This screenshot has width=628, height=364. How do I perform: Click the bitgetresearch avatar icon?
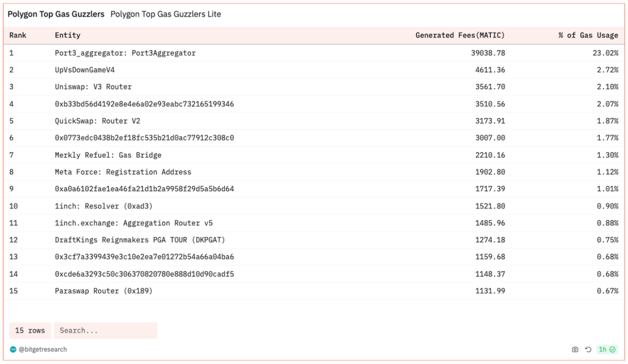coord(13,349)
